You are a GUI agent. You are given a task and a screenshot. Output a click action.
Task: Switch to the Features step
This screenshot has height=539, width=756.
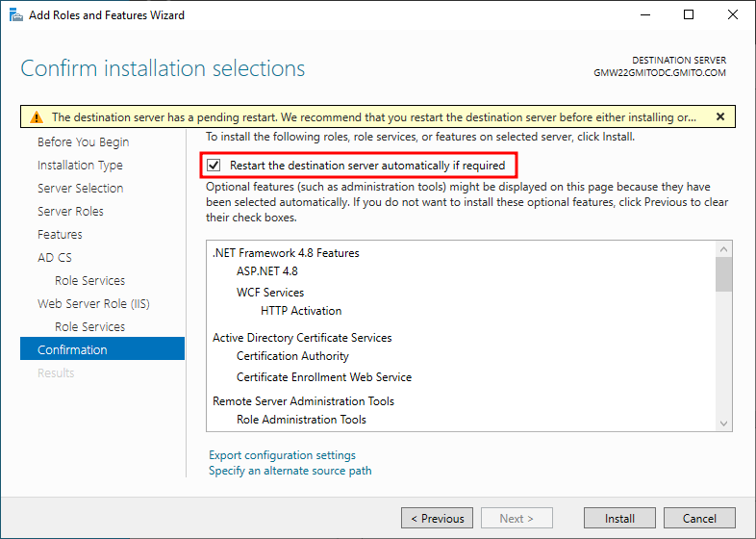click(x=60, y=235)
